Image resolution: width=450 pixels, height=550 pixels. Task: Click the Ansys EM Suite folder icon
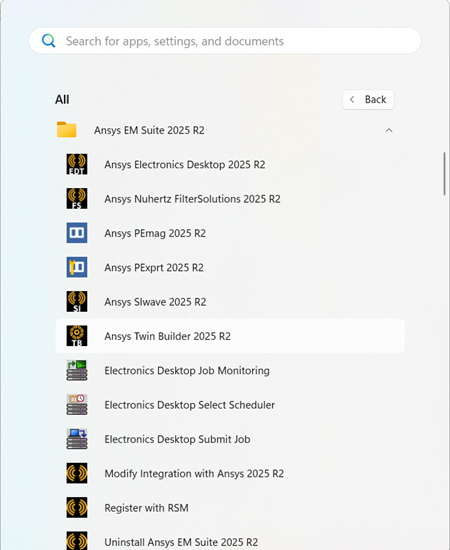click(x=67, y=129)
